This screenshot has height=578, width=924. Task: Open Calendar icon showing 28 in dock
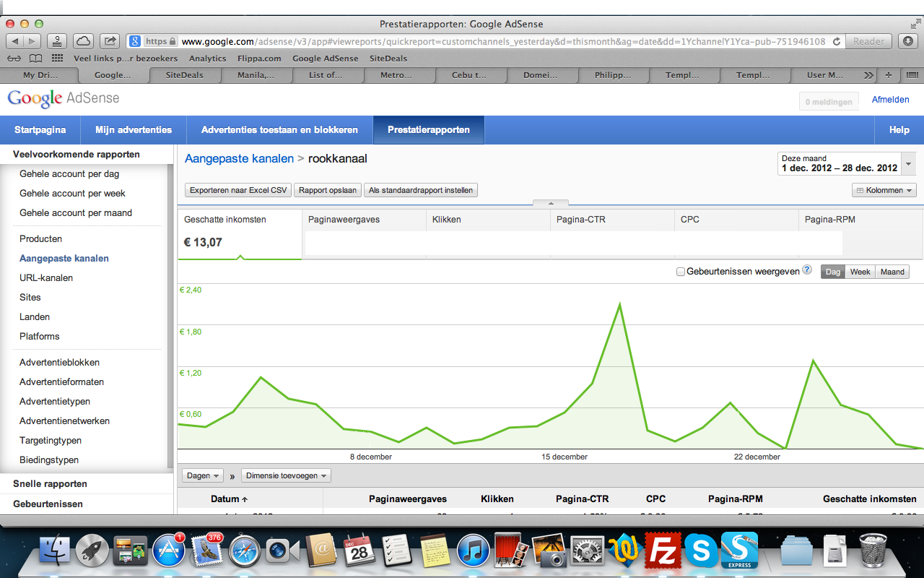pos(359,551)
